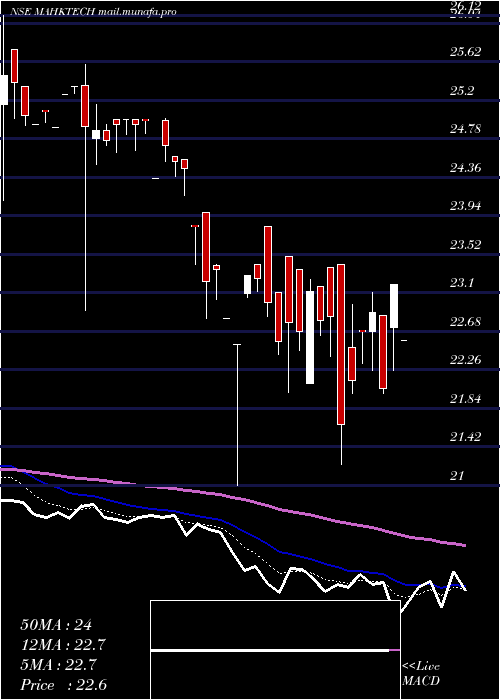
Task: Click the 25.62 price axis label
Action: [x=466, y=52]
